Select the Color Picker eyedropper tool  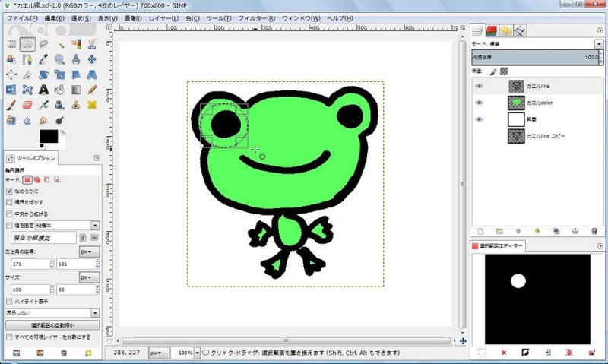pos(43,59)
